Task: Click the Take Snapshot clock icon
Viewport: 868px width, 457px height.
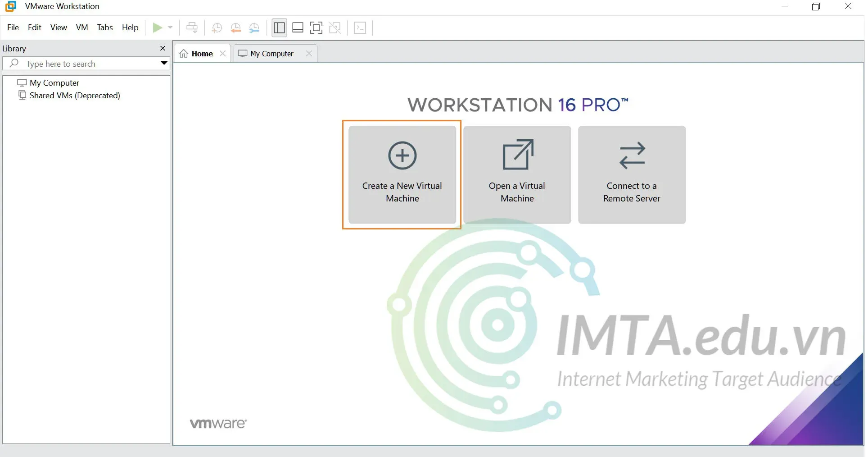Action: (x=217, y=28)
